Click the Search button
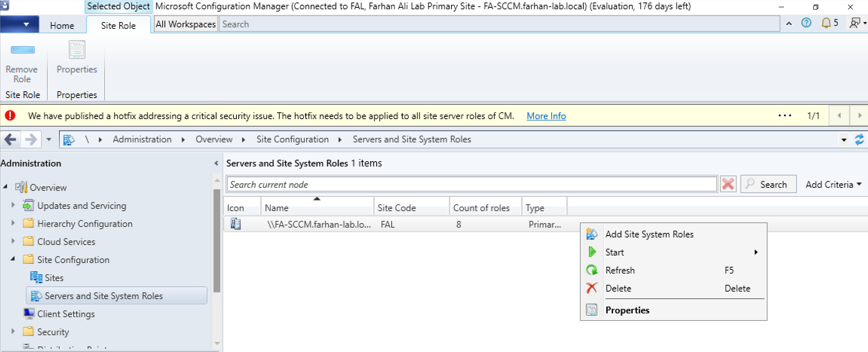Screen dimensions: 868x352 tap(768, 185)
